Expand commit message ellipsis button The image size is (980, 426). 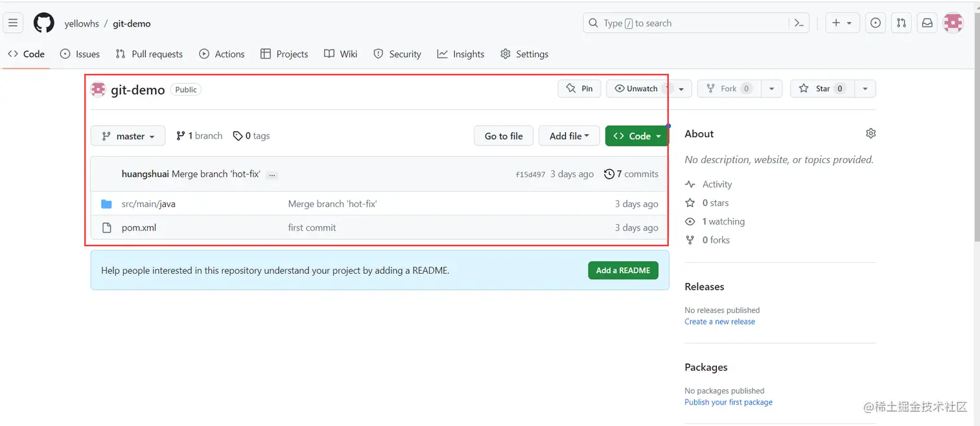point(272,175)
